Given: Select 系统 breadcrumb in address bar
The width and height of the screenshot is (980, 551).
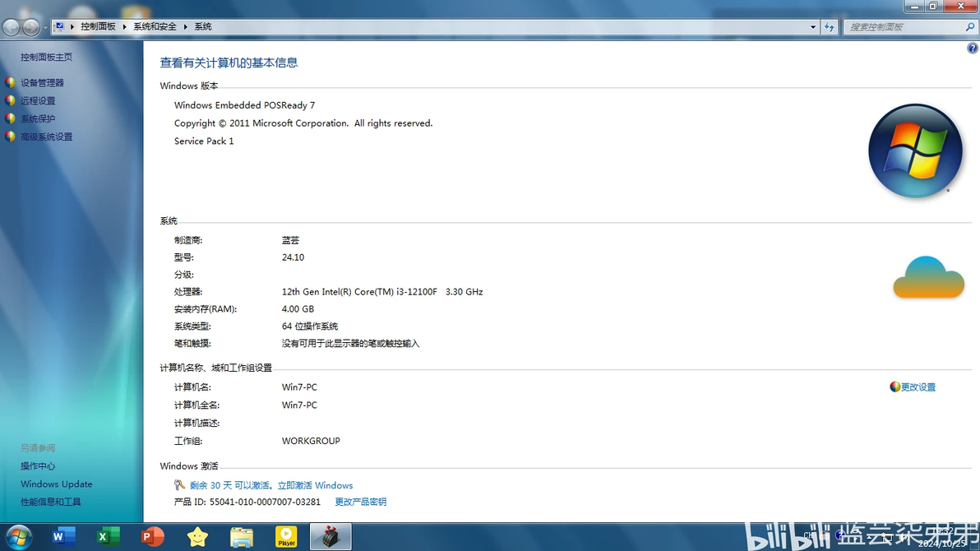Looking at the screenshot, I should pos(203,26).
